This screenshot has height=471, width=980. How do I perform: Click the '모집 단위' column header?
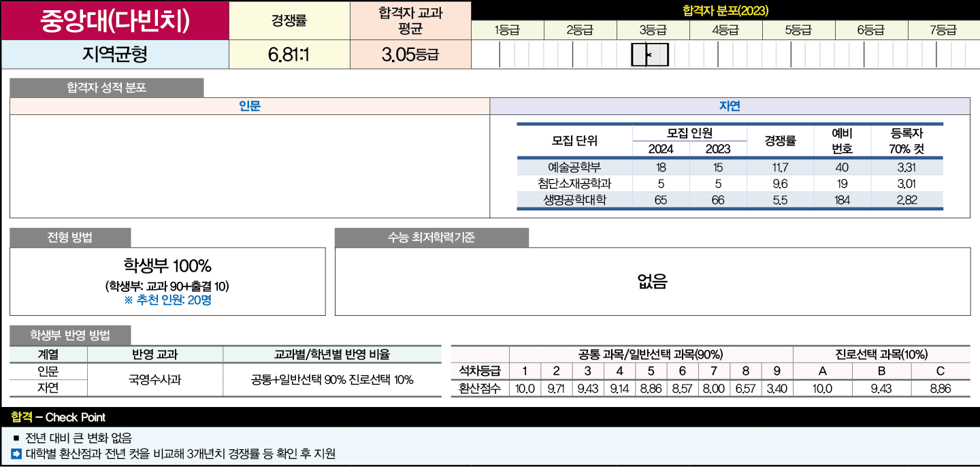pos(574,141)
